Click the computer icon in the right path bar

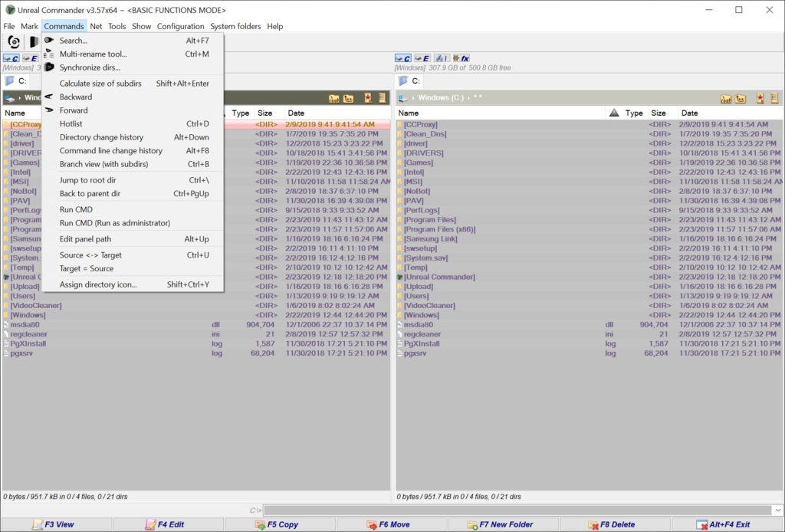403,98
